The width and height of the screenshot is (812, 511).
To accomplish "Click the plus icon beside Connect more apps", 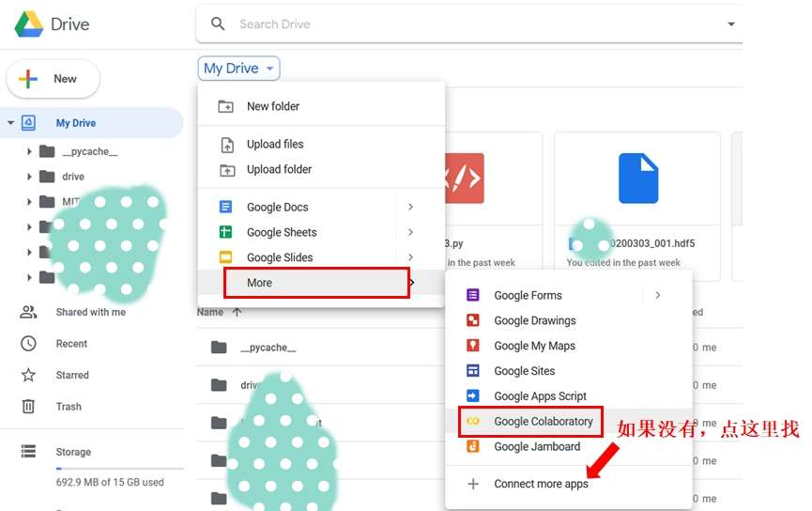I will [x=473, y=484].
